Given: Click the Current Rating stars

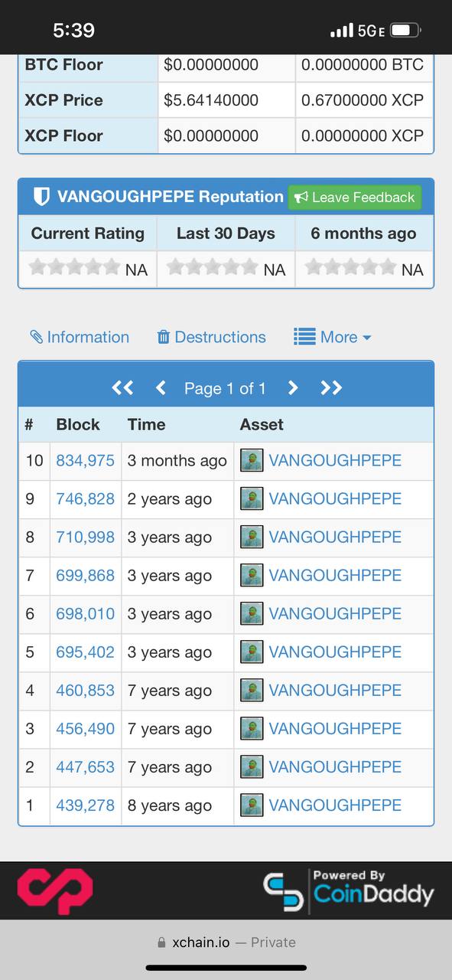Looking at the screenshot, I should 74,267.
